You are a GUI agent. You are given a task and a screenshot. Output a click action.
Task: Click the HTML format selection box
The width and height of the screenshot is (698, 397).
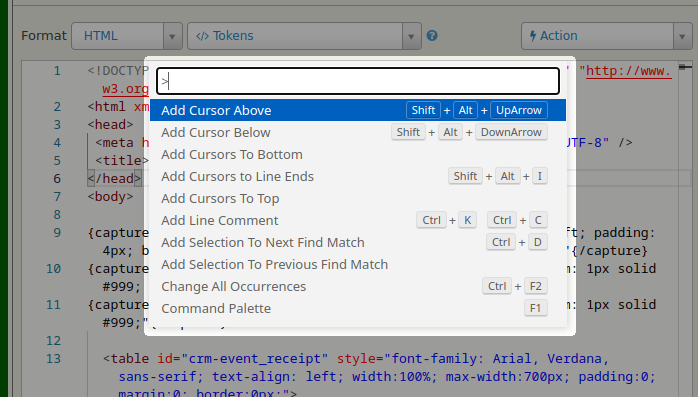click(x=118, y=36)
